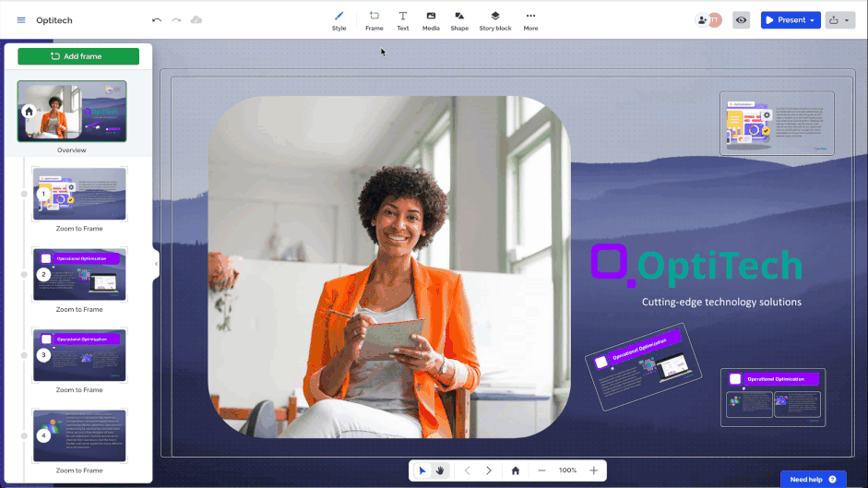The height and width of the screenshot is (488, 868).
Task: Check the cloud save status icon
Action: (196, 20)
